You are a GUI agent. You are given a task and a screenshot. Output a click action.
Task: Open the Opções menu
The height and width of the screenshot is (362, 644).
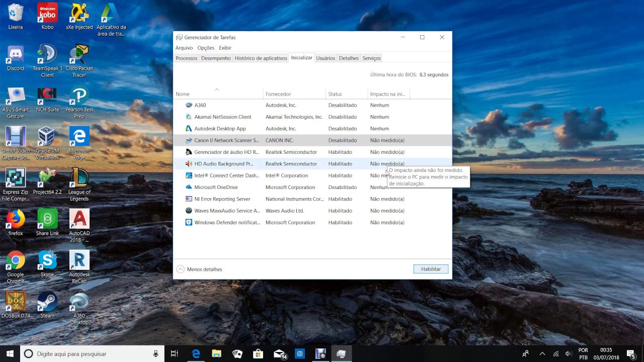[205, 48]
